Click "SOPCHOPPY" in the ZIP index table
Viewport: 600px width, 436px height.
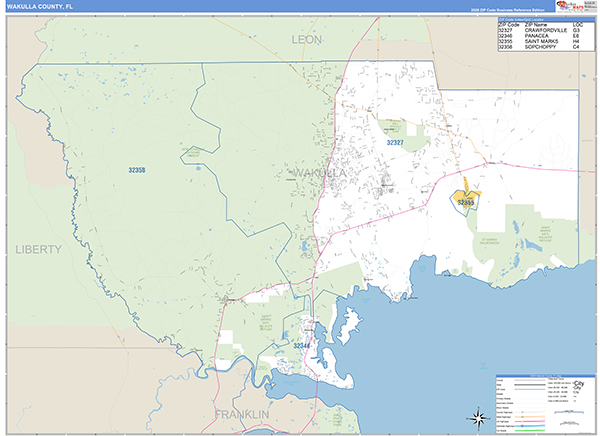[x=540, y=47]
